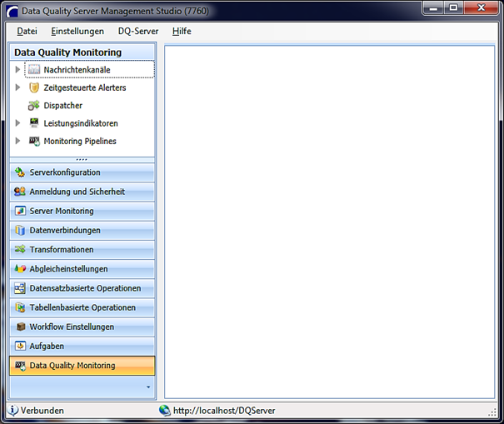
Task: Open the Tabellenbasierte Operationen pane
Action: (82, 307)
